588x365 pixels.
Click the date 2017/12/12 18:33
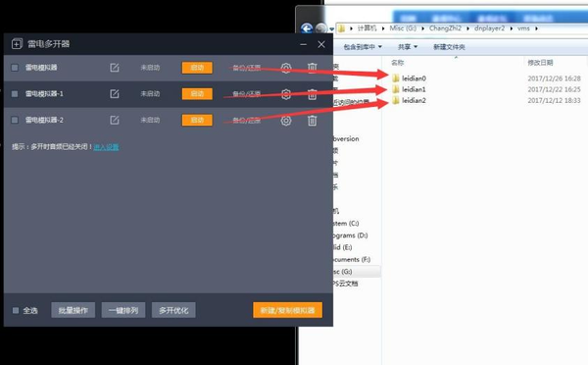tap(554, 100)
